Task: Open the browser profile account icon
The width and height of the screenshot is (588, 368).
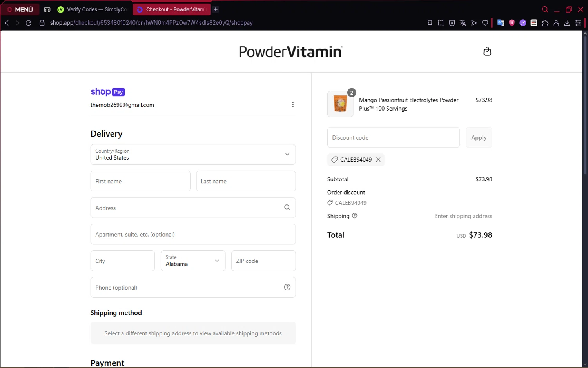Action: tap(556, 23)
